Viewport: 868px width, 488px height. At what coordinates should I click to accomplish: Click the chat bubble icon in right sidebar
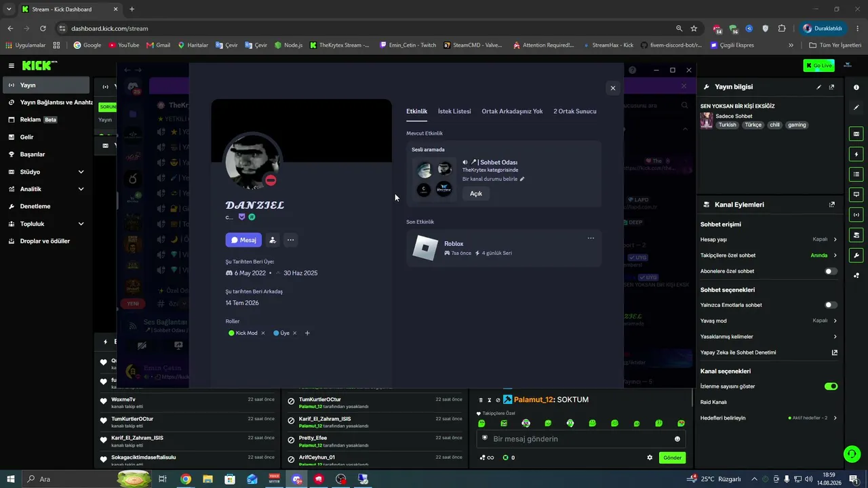click(x=856, y=195)
